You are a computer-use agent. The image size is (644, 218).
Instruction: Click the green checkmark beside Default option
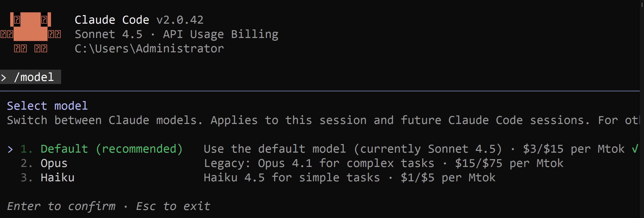[x=635, y=149]
